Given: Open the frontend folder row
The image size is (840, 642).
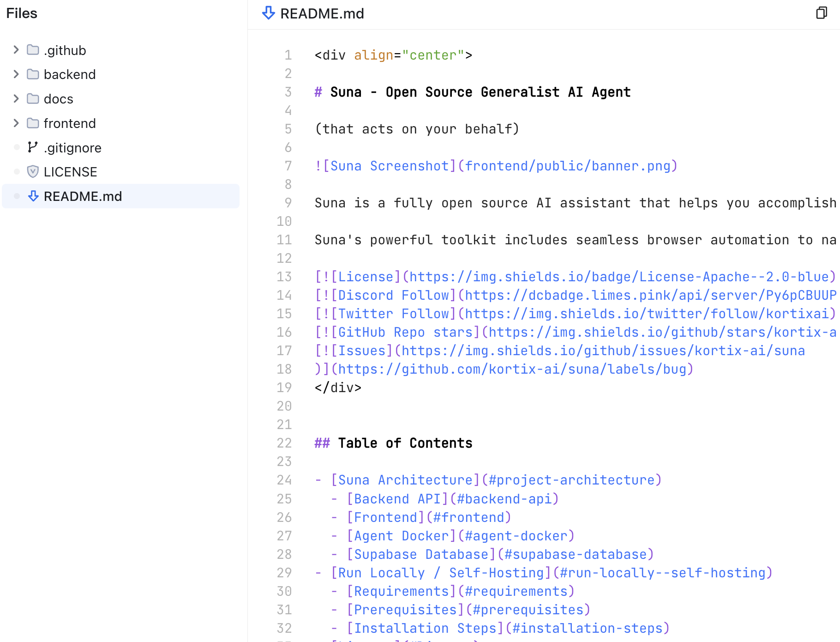Looking at the screenshot, I should 121,123.
